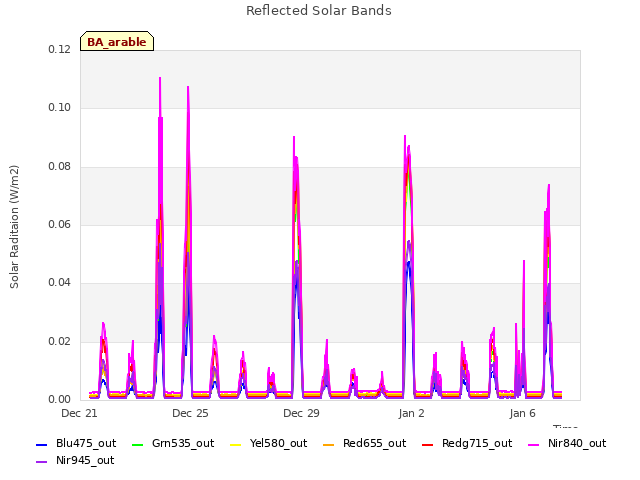Click the 0.02 y-axis tick label
Image resolution: width=640 pixels, height=480 pixels.
click(x=60, y=341)
